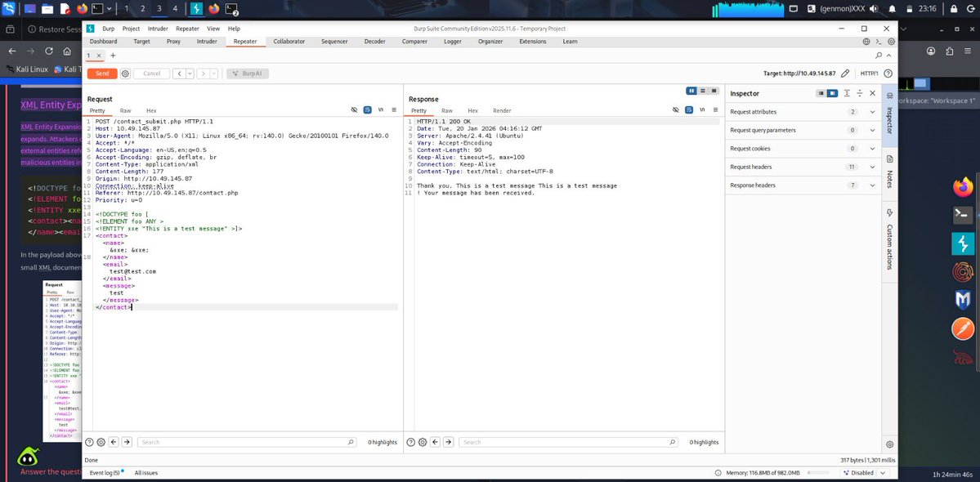Click globe icon in Burp top bar
Image resolution: width=980 pixels, height=482 pixels.
pos(866,42)
